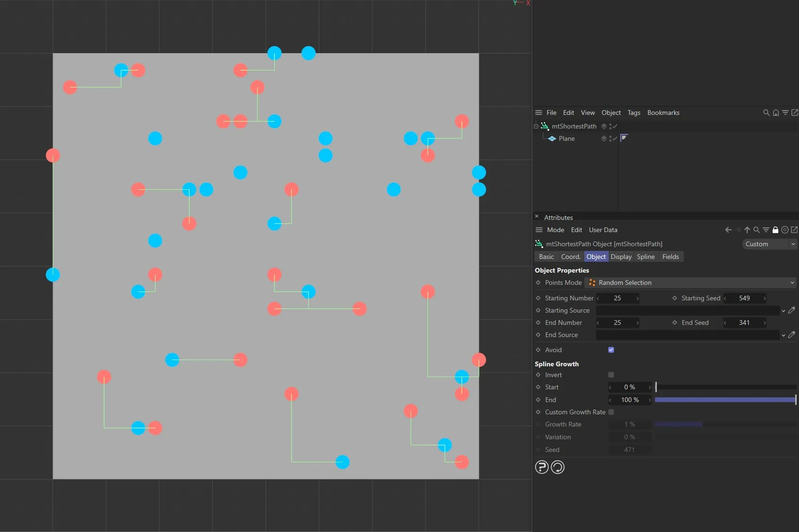Enable the Custom Growth Rate checkbox
The image size is (799, 532).
[x=611, y=412]
